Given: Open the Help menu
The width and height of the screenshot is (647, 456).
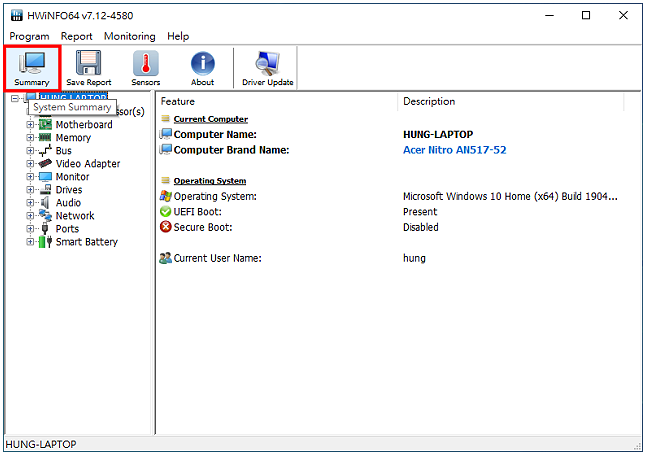Looking at the screenshot, I should (x=178, y=36).
